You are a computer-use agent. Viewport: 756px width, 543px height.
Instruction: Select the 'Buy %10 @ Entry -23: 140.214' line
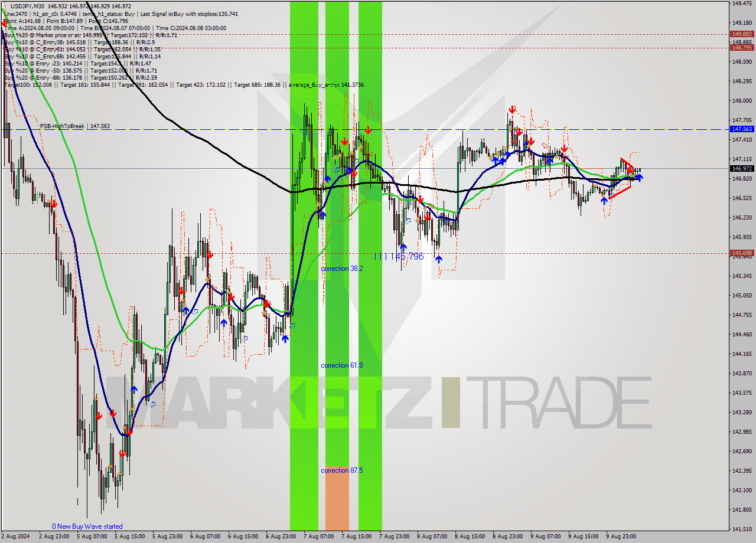[44, 63]
